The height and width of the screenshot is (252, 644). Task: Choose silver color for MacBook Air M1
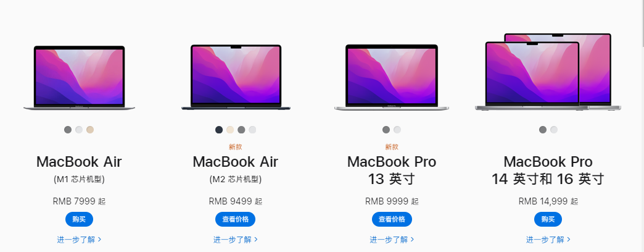pos(79,130)
